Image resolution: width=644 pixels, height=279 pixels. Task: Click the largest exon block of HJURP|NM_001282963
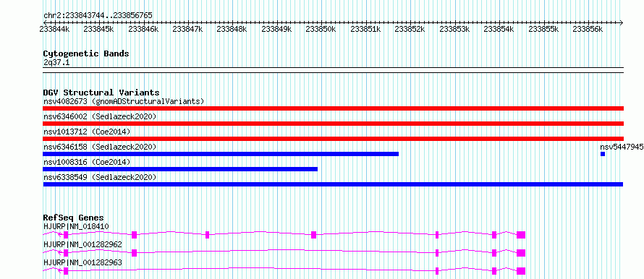coord(521,271)
